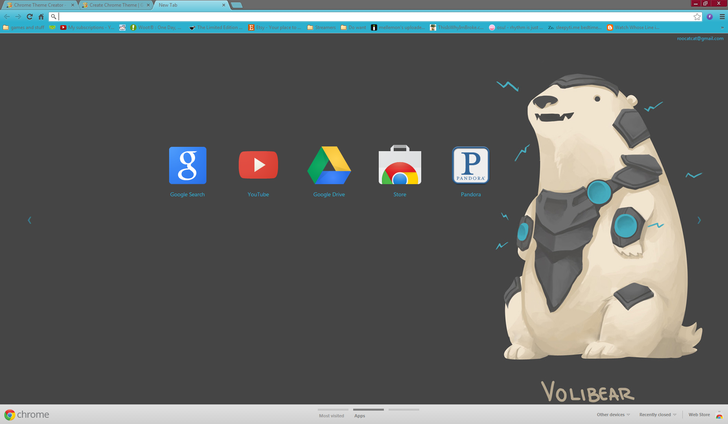Open The Limited Edition bookmark
The width and height of the screenshot is (728, 424).
point(215,27)
